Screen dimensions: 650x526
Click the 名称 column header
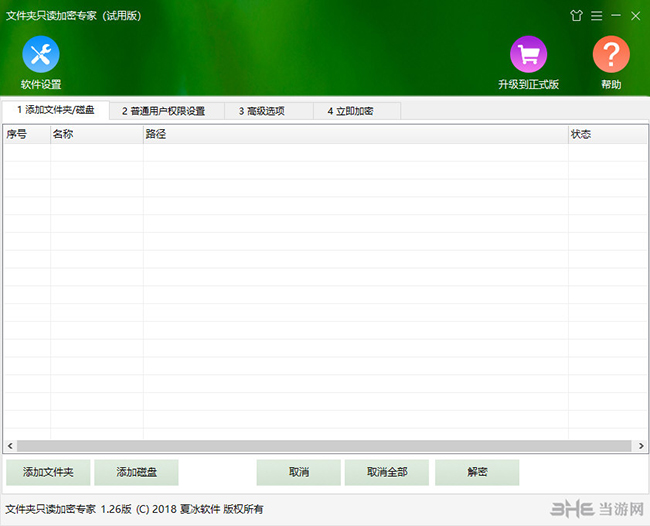97,134
